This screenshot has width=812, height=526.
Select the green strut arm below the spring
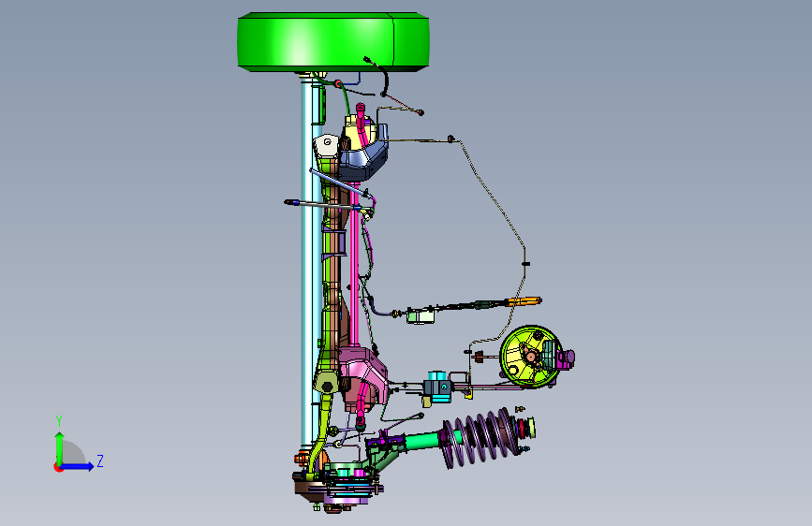coord(422,441)
